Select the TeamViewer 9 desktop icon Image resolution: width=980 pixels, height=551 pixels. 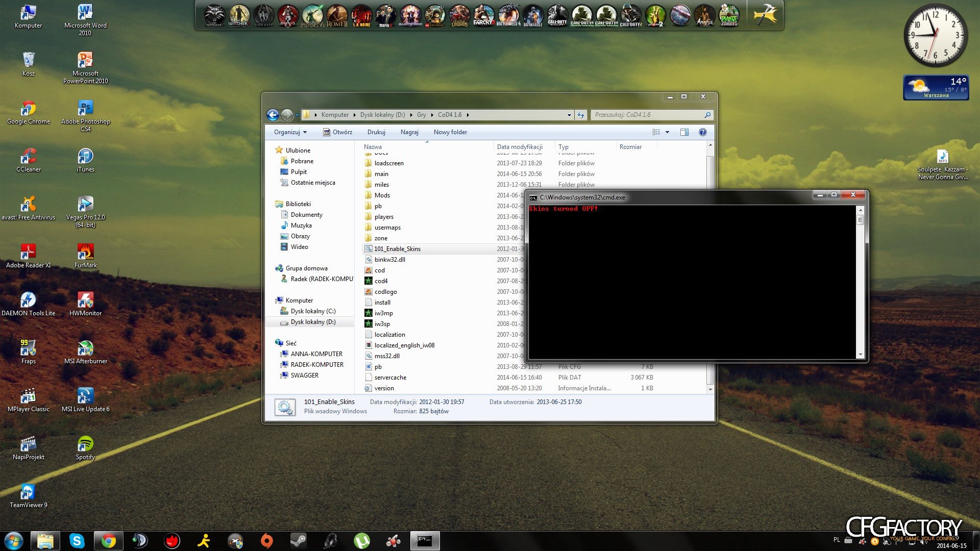tap(29, 496)
